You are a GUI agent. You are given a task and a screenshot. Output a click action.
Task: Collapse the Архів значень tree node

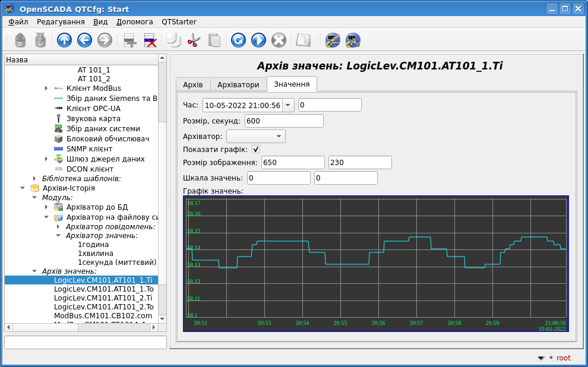tap(34, 271)
